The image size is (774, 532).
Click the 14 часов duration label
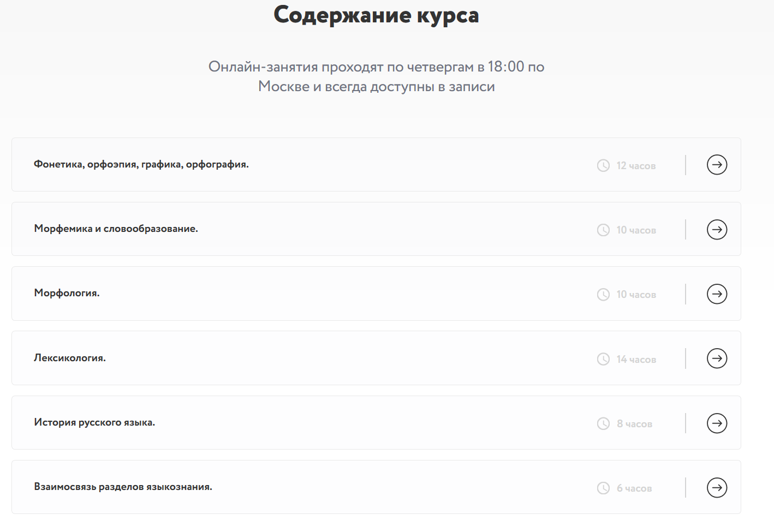(x=636, y=360)
